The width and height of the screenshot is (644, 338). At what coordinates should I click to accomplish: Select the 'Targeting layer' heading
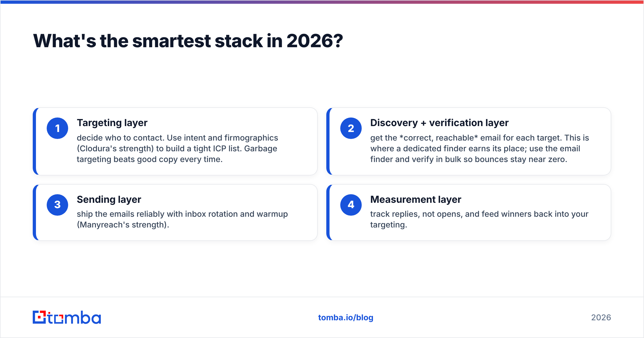coord(112,123)
